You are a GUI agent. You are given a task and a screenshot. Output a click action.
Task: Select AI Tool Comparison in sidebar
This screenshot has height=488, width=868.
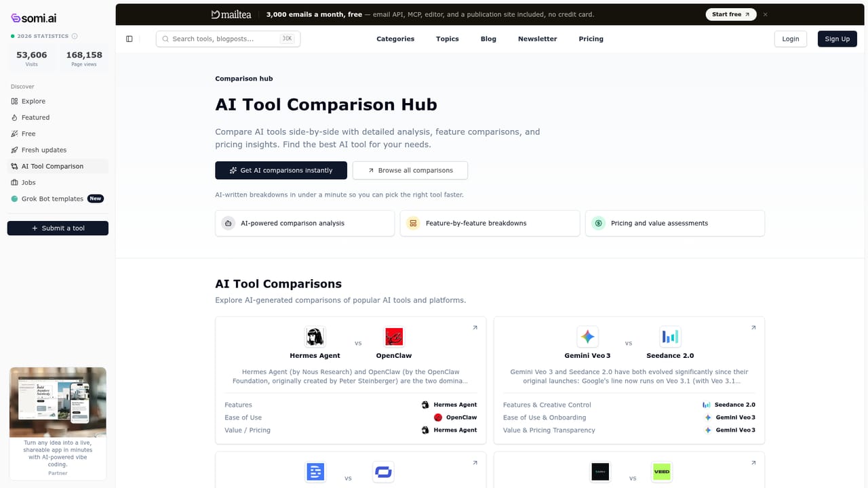(x=58, y=166)
